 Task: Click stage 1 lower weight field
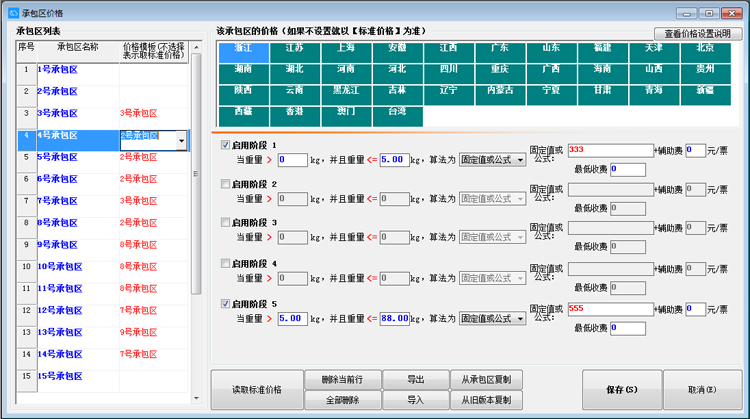point(292,160)
